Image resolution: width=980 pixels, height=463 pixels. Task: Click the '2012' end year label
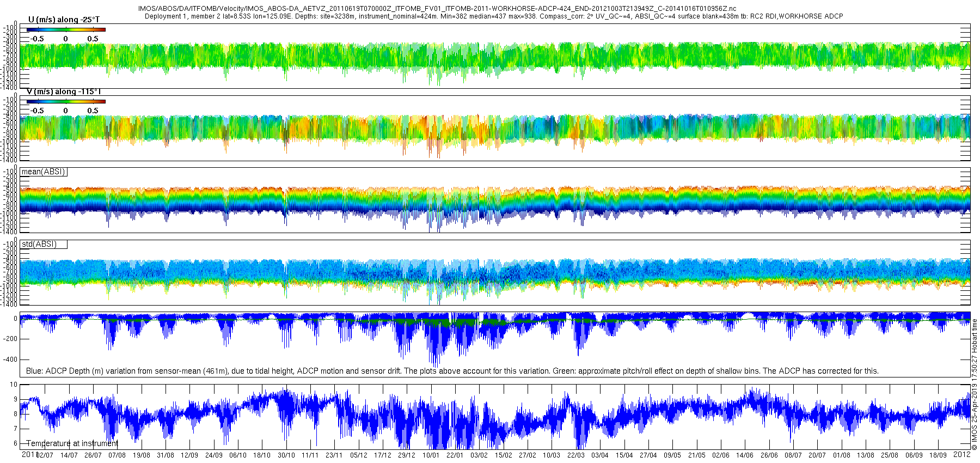962,454
